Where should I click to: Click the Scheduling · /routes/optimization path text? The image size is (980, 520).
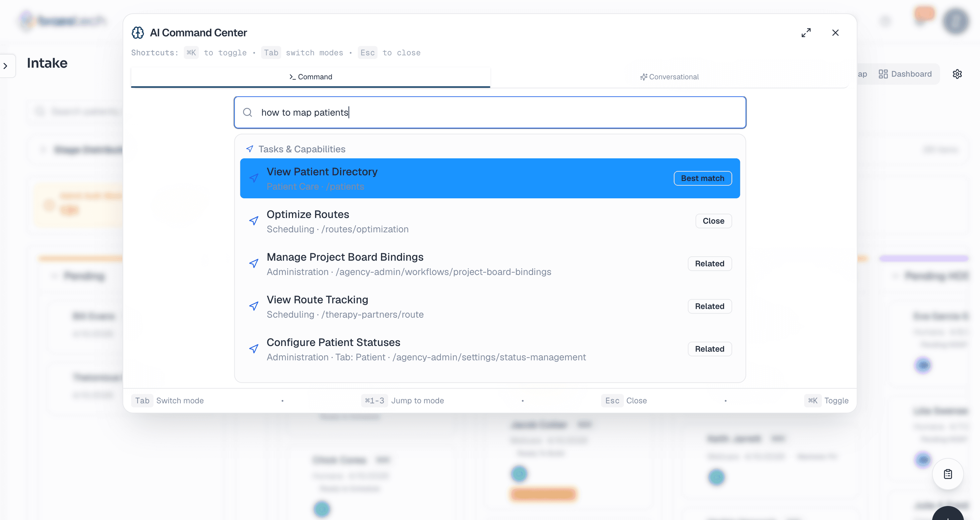(x=337, y=229)
